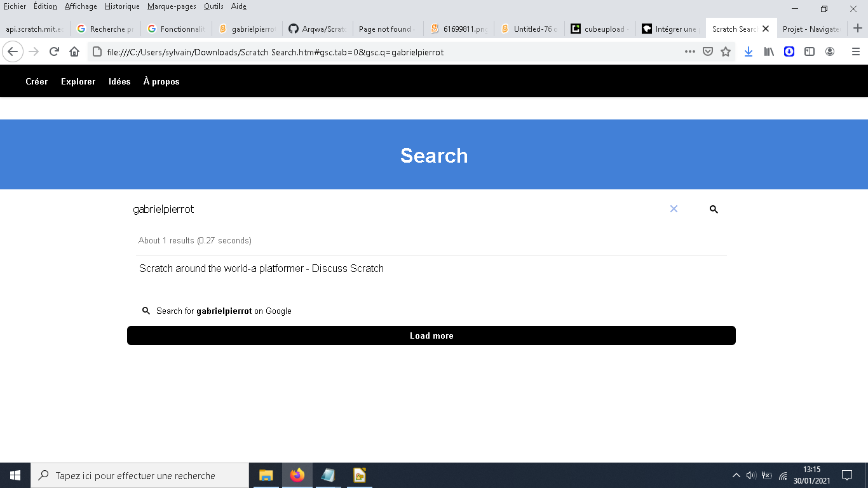Screen dimensions: 868x488
Task: Click the browser forward arrow
Action: point(34,51)
